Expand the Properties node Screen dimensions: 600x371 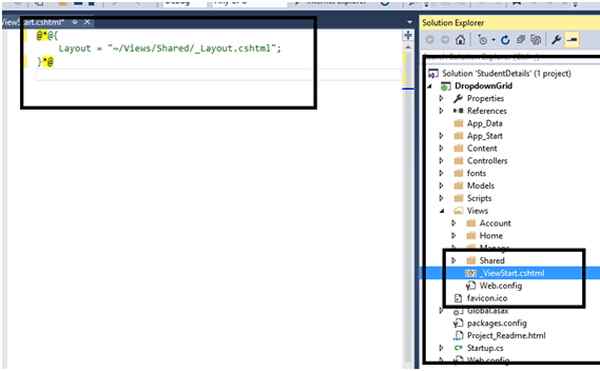click(x=441, y=99)
